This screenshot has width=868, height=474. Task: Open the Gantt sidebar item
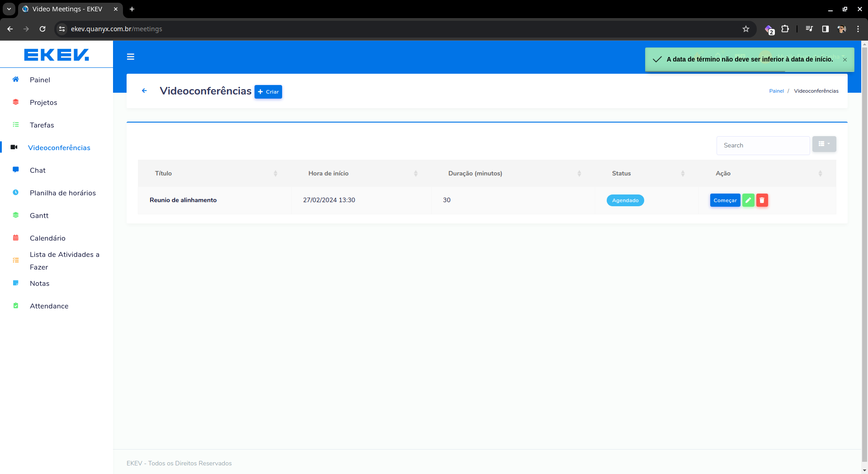(39, 216)
